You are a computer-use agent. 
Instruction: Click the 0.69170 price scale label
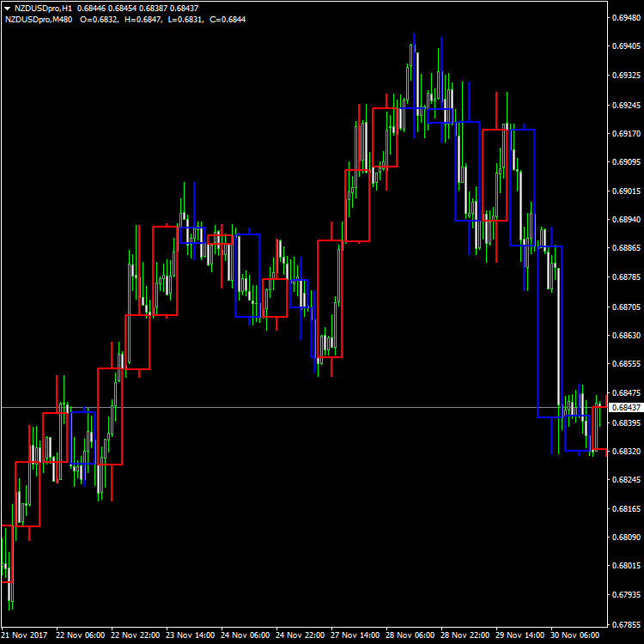[626, 133]
